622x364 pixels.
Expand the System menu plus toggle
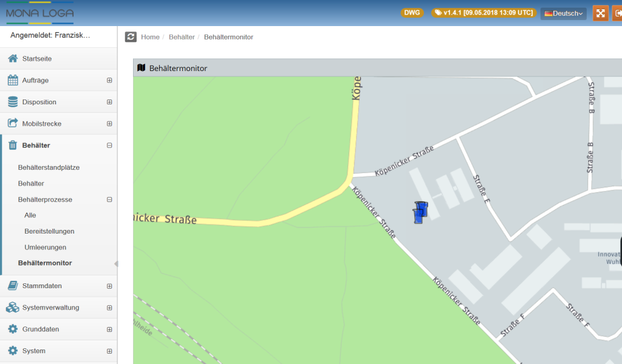[x=109, y=351]
